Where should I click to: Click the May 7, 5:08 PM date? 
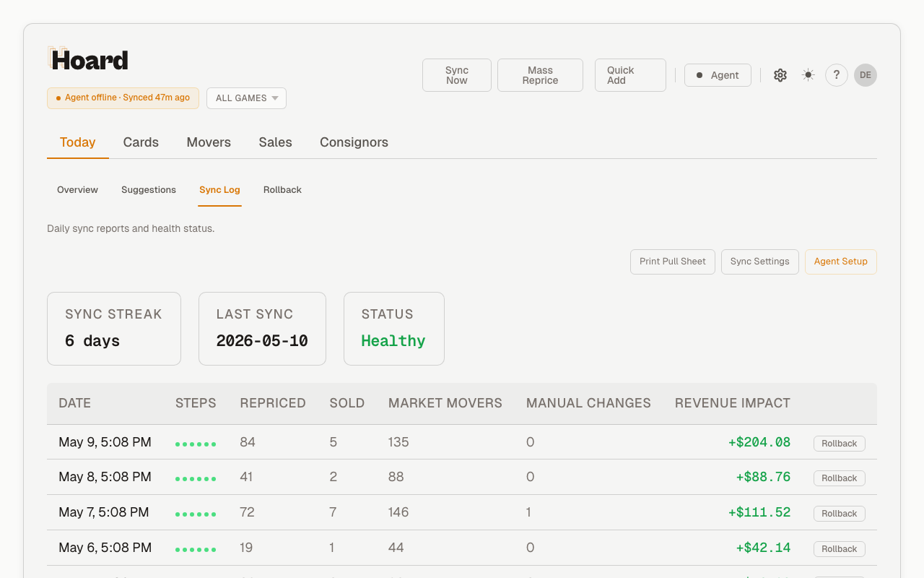[x=104, y=512]
